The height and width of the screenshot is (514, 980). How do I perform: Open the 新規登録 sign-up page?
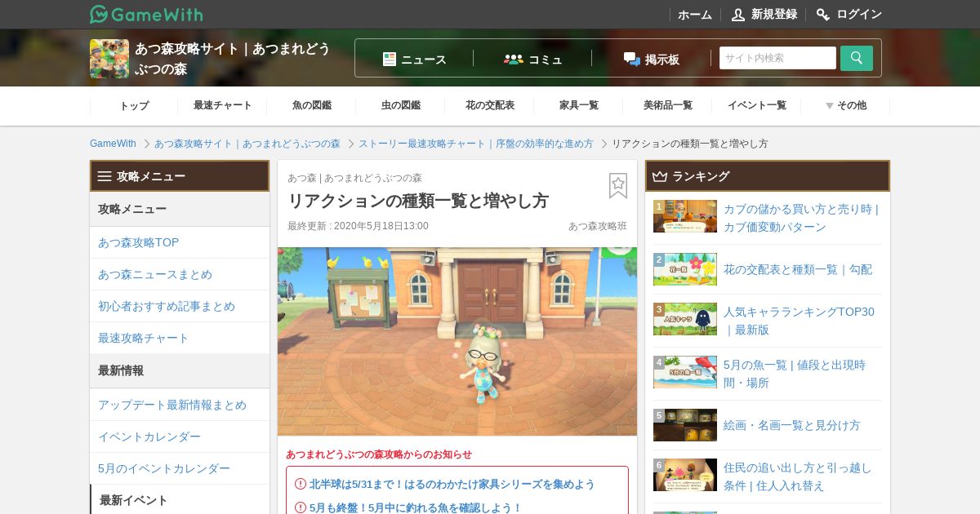[x=774, y=14]
